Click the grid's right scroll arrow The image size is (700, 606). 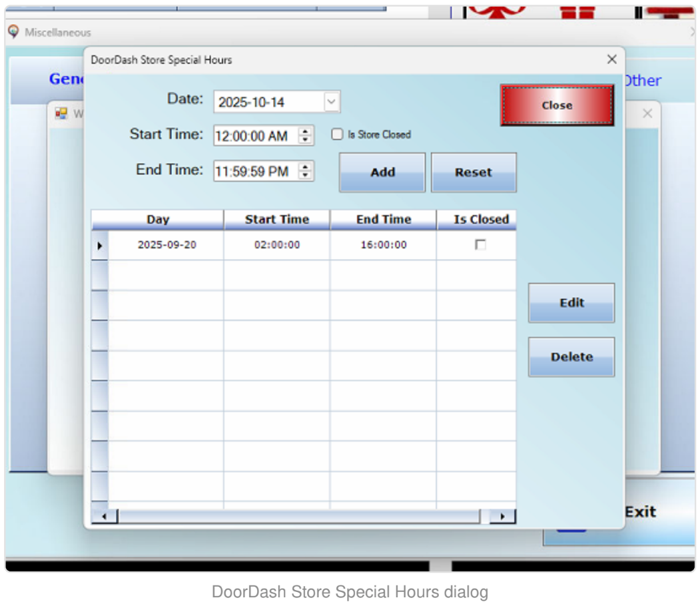tap(503, 516)
